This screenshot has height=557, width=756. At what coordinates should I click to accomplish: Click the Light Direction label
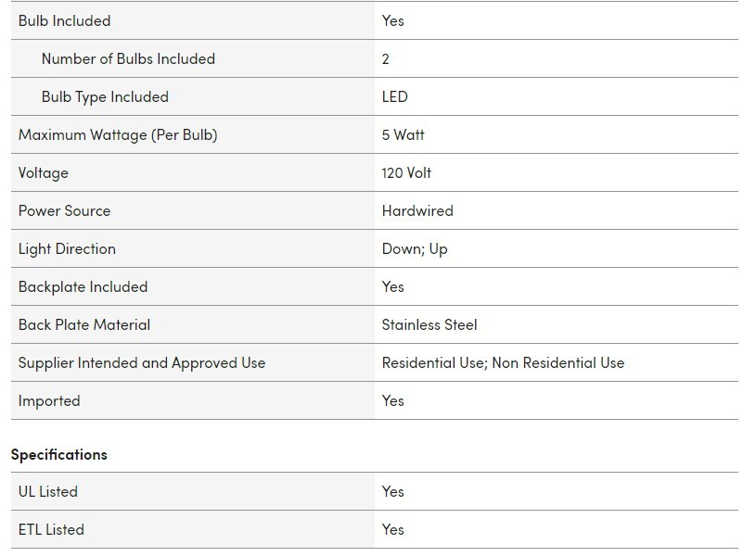click(x=67, y=248)
